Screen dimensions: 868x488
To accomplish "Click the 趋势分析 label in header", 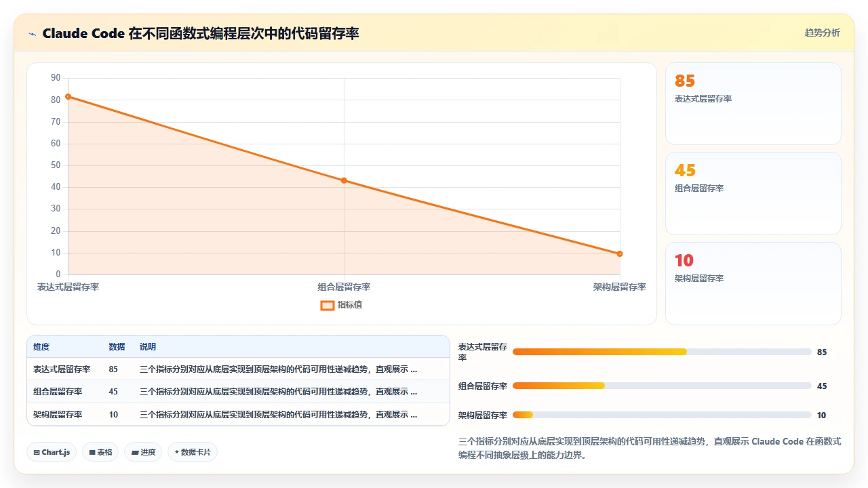I will pyautogui.click(x=822, y=33).
